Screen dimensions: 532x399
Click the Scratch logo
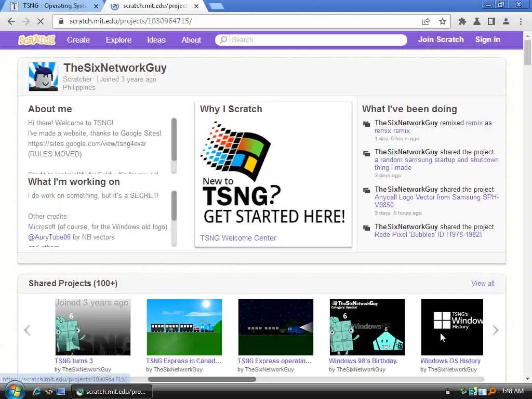click(x=37, y=39)
